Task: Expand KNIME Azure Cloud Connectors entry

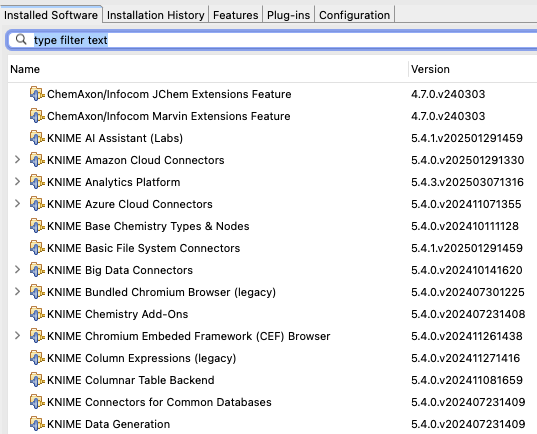Action: pos(17,204)
